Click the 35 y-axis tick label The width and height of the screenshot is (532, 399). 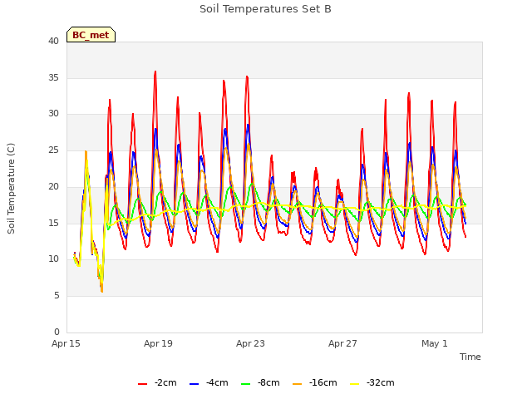pos(53,77)
